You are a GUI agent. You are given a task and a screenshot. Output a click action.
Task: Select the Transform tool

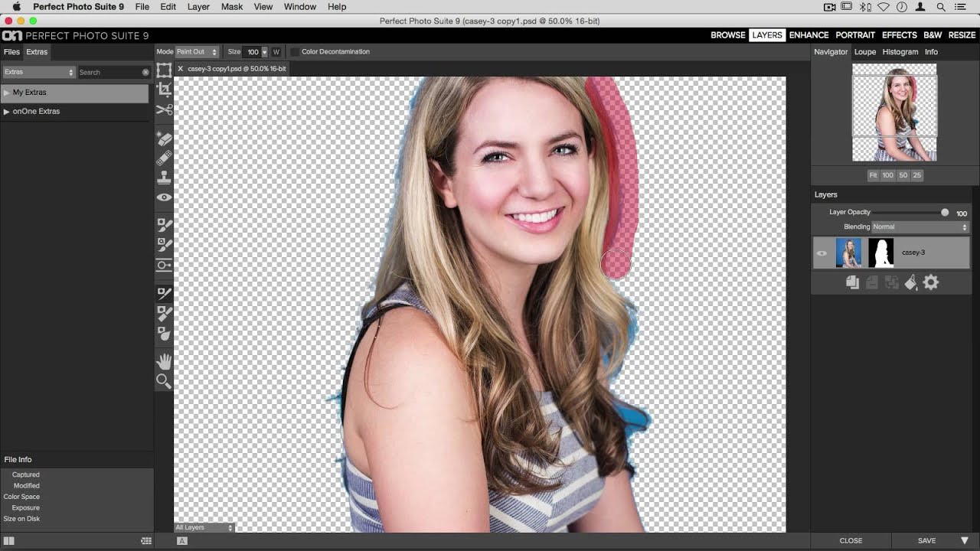[x=164, y=70]
